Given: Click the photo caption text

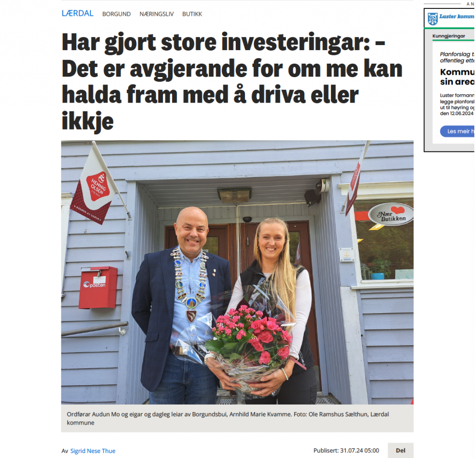Looking at the screenshot, I should click(228, 418).
